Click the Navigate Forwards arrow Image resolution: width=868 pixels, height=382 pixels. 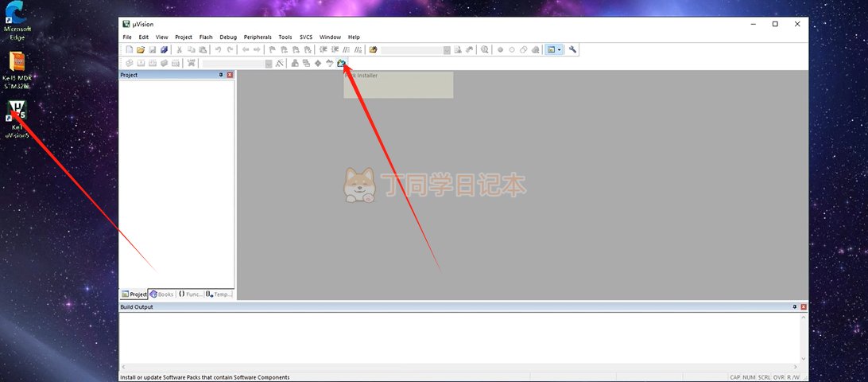(x=256, y=49)
